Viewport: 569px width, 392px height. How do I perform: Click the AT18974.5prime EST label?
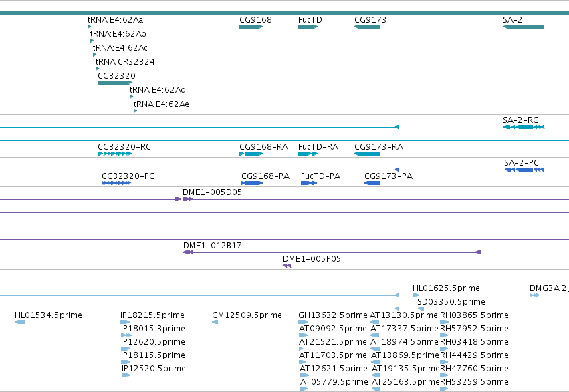[405, 342]
